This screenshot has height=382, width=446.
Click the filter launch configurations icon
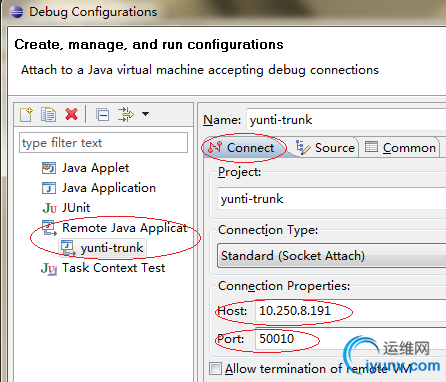[126, 114]
